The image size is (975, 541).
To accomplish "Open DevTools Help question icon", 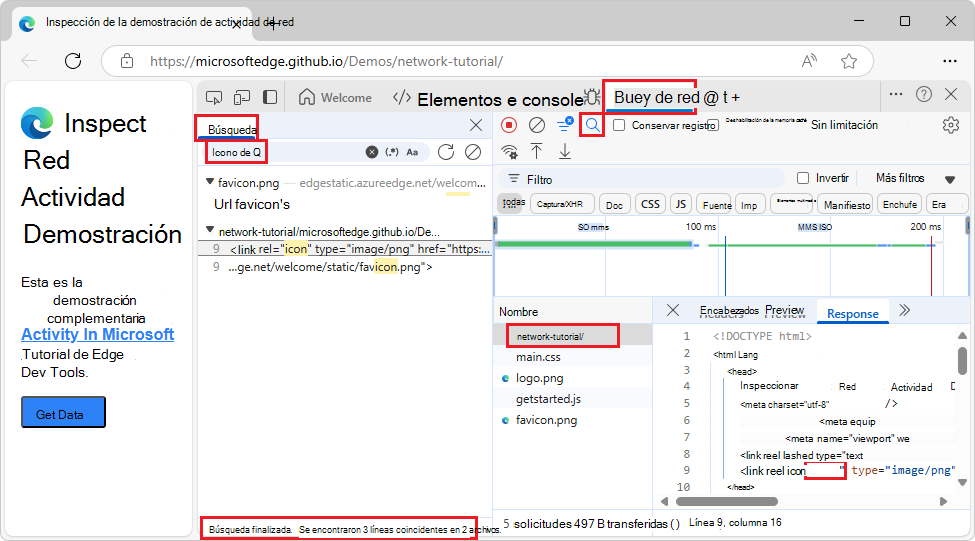I will [x=924, y=95].
